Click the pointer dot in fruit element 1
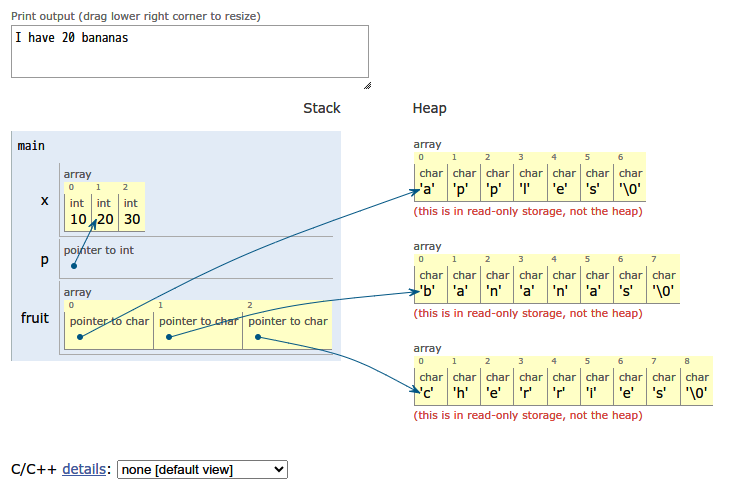Viewport: 732px width, 484px height. coord(169,337)
